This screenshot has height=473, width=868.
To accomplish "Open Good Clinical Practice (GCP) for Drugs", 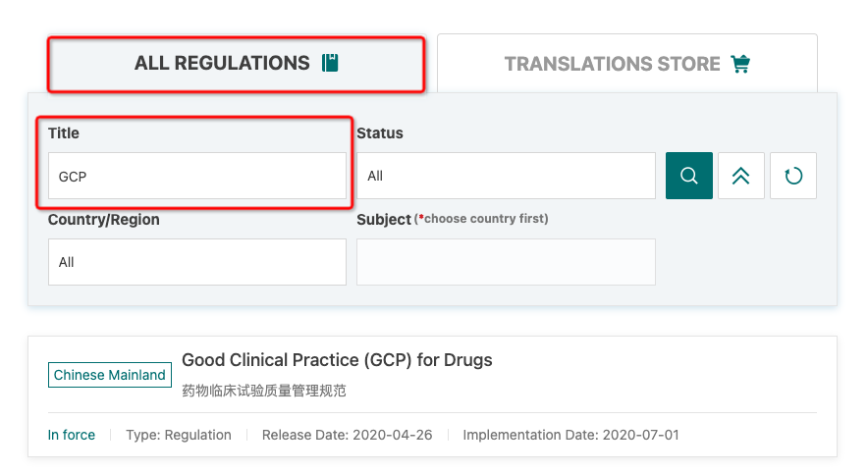I will [337, 360].
